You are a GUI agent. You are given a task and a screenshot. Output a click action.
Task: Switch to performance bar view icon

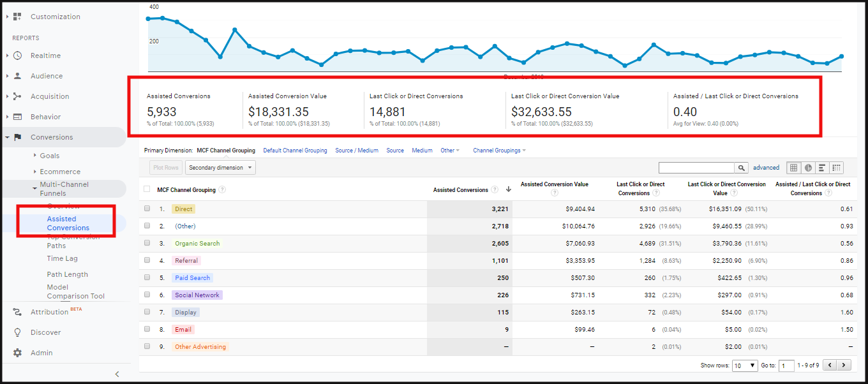pyautogui.click(x=822, y=168)
